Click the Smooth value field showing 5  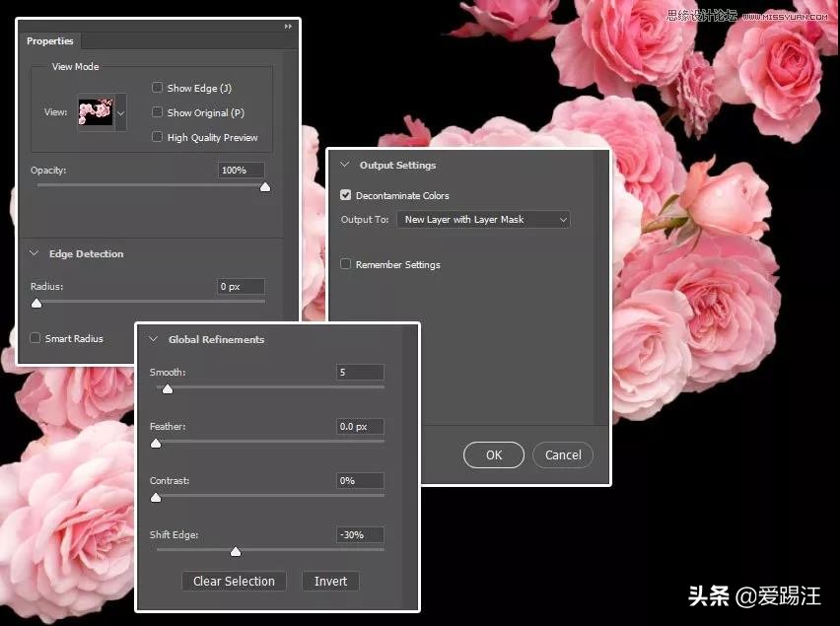tap(359, 372)
